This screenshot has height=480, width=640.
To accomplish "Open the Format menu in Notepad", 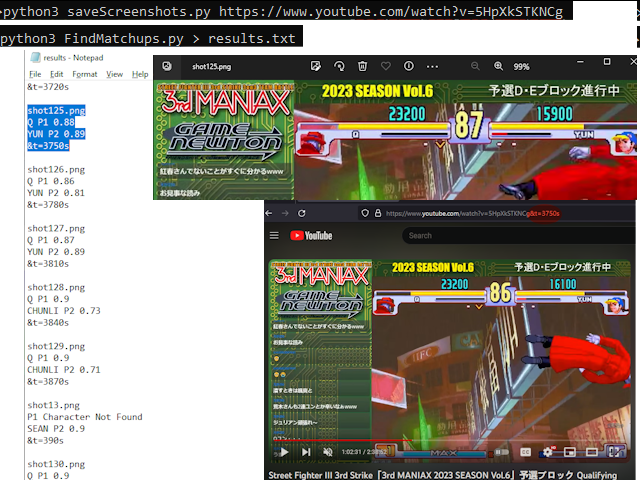I will pyautogui.click(x=84, y=74).
